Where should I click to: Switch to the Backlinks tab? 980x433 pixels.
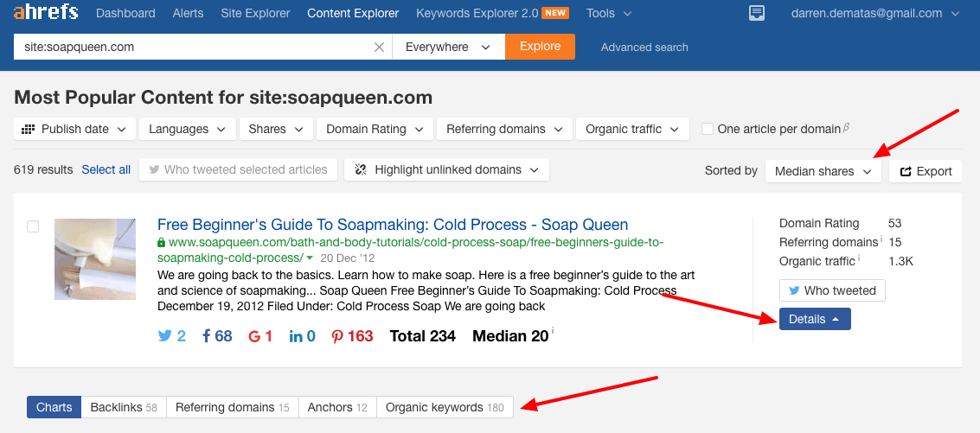(124, 407)
